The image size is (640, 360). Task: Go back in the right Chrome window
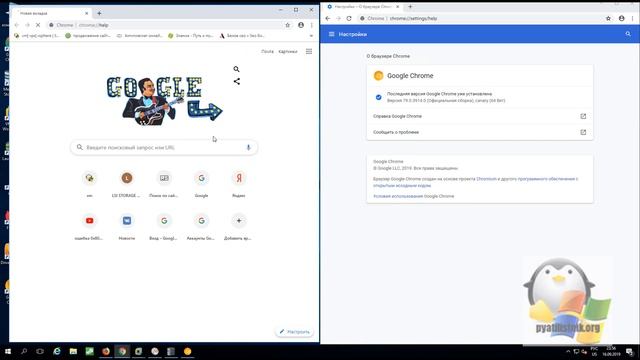pyautogui.click(x=328, y=18)
